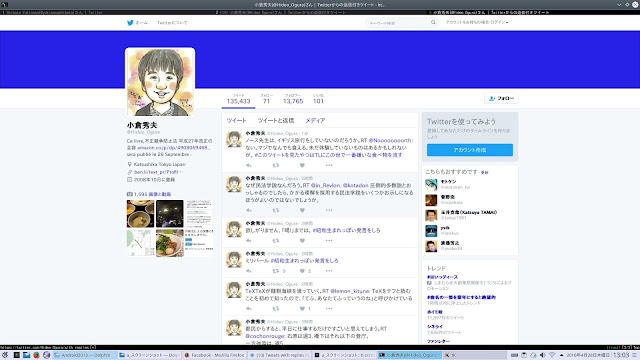
Task: Open more options on the ミリバール tweet
Action: click(329, 271)
